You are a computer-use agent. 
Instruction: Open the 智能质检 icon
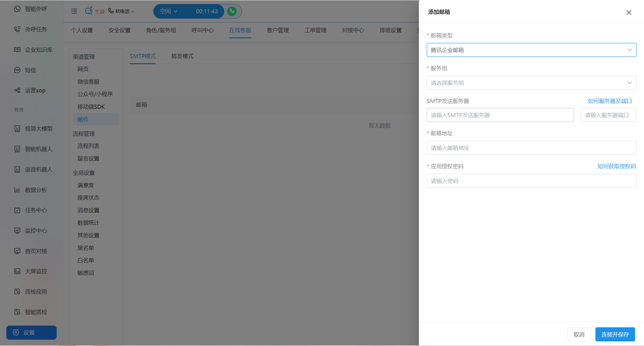click(x=17, y=312)
